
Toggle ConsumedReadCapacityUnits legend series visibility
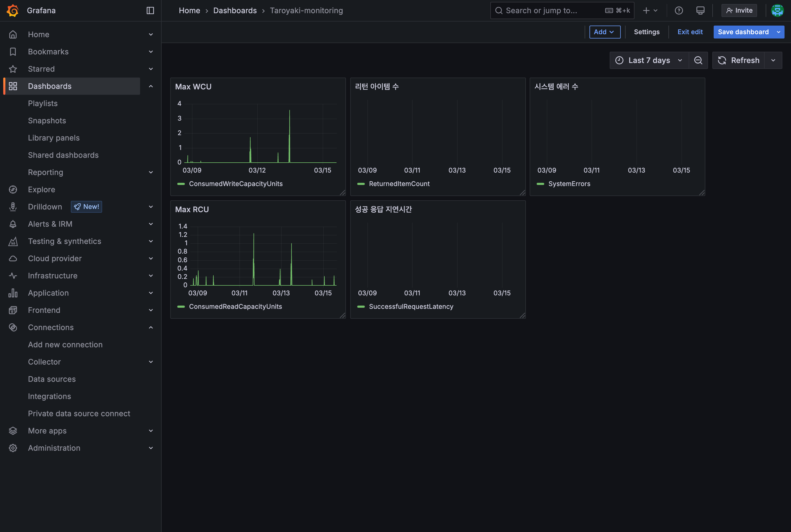tap(235, 307)
